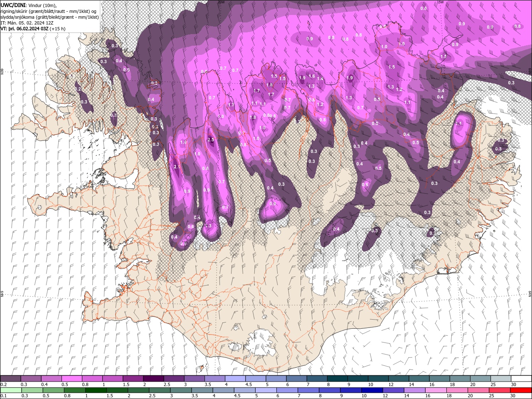Viewport: 532px width, 399px height.
Task: Click the bright pink snow swatch between 0.5 and 0.8
Action: (x=71, y=378)
